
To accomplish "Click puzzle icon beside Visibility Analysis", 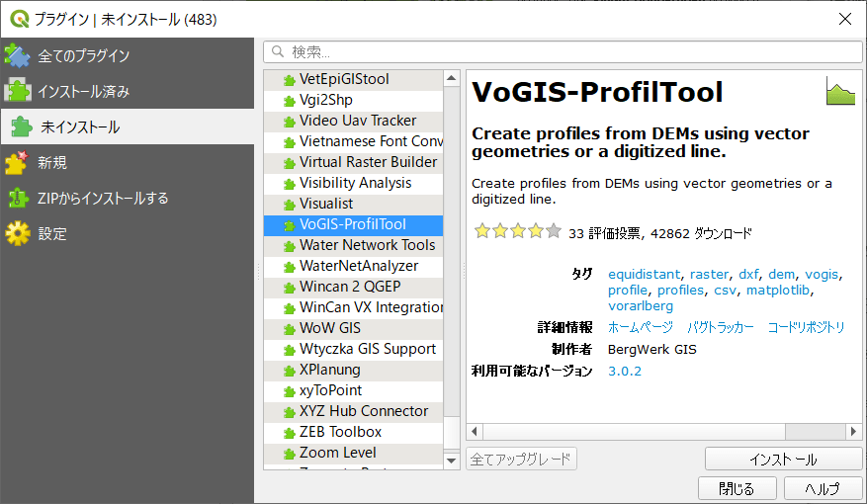I will point(289,185).
